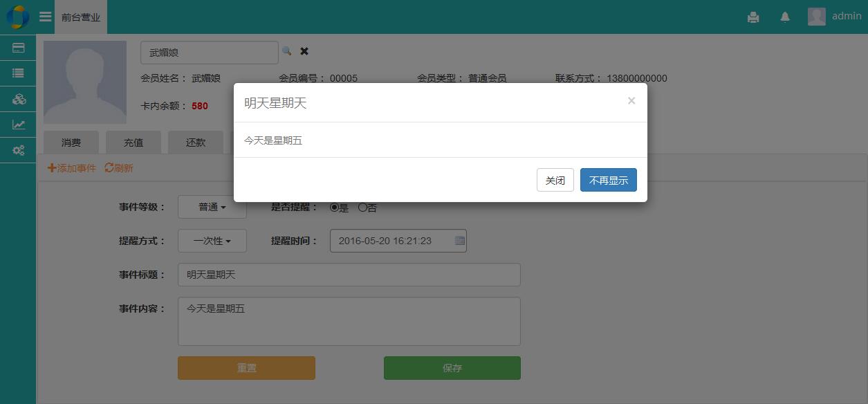
Task: Open the notification bell
Action: (x=785, y=17)
